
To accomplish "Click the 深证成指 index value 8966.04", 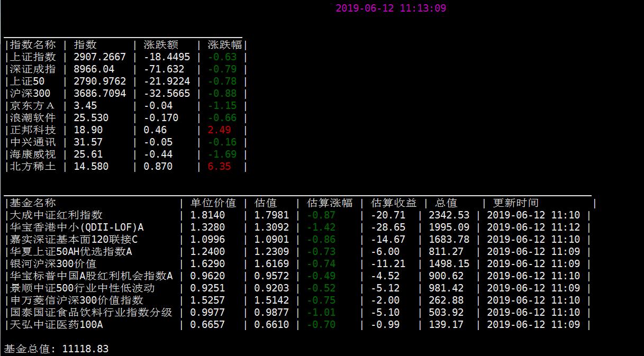I will (94, 69).
